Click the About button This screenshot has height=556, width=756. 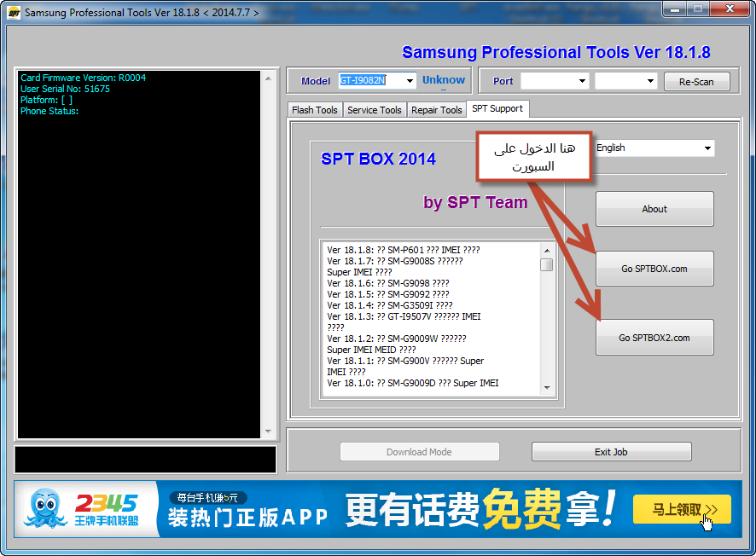tap(654, 209)
